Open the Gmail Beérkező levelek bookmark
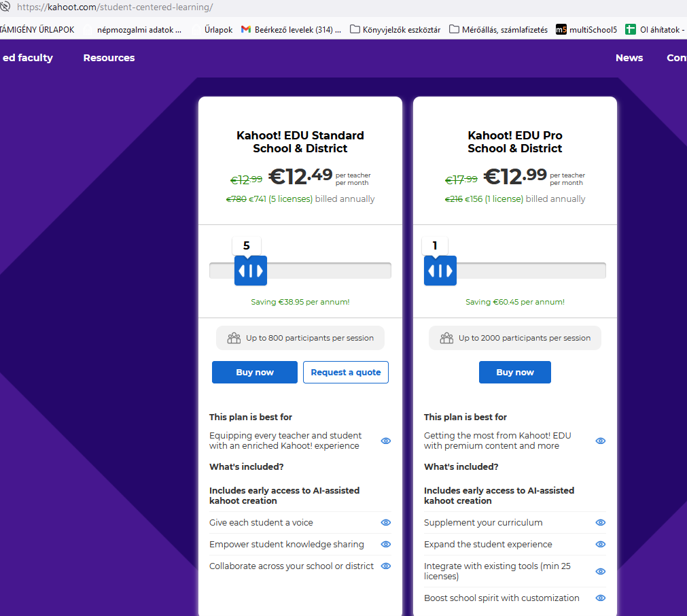Viewport: 687px width, 616px height. coord(291,29)
